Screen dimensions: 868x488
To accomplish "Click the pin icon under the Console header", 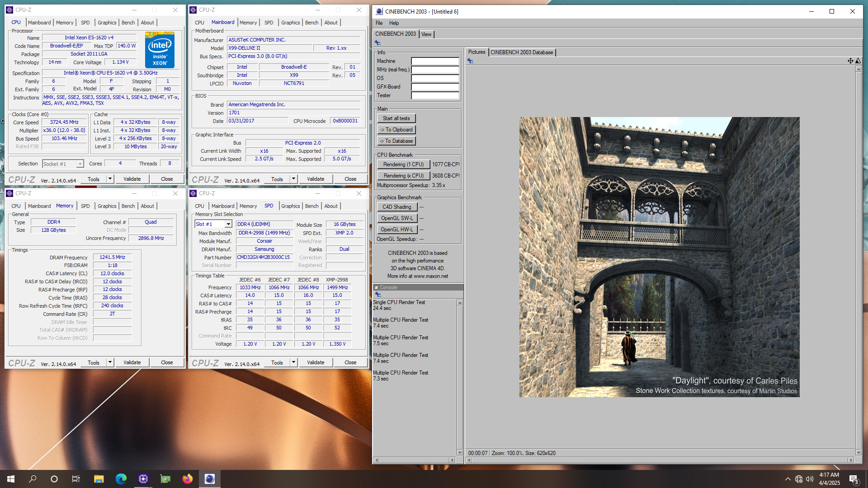I will pyautogui.click(x=378, y=295).
